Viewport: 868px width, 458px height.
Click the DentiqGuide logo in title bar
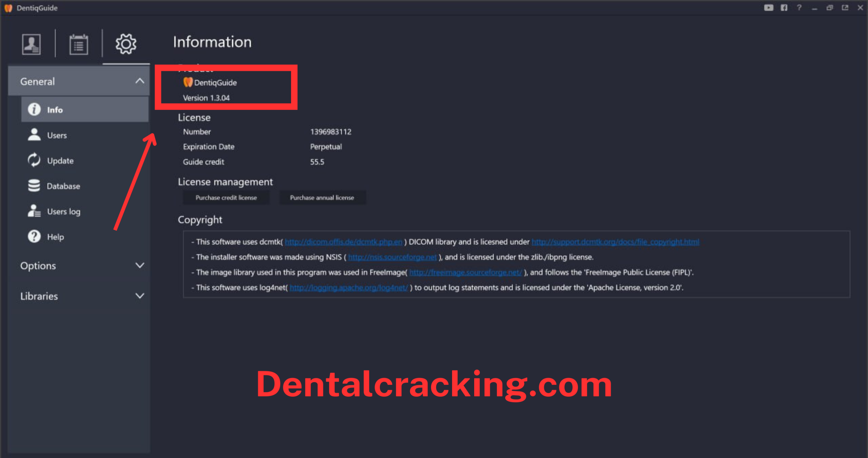point(8,8)
